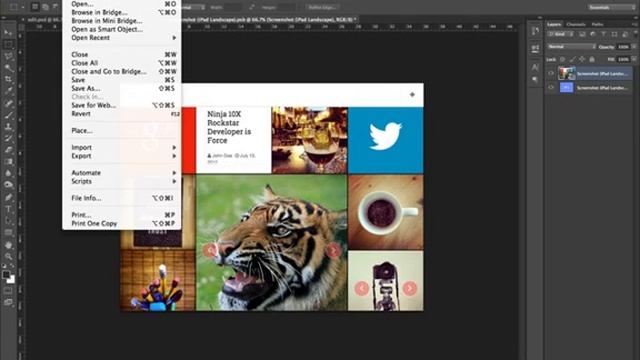Select the History Brush tool
Screen dimensions: 640x360
pyautogui.click(x=9, y=138)
